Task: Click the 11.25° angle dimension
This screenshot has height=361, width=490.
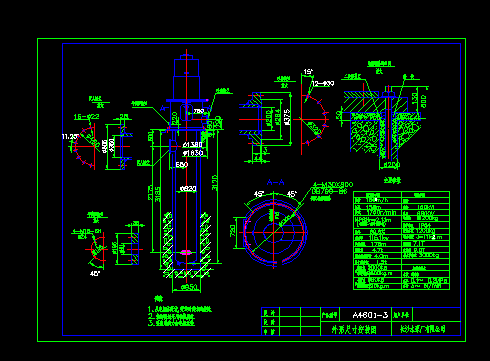Action: click(x=70, y=136)
